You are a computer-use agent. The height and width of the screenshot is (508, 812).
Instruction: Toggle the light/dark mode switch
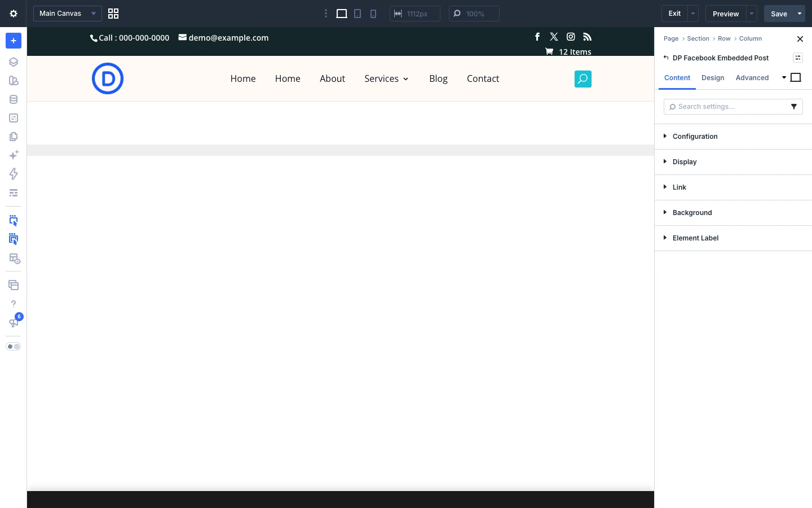(14, 347)
